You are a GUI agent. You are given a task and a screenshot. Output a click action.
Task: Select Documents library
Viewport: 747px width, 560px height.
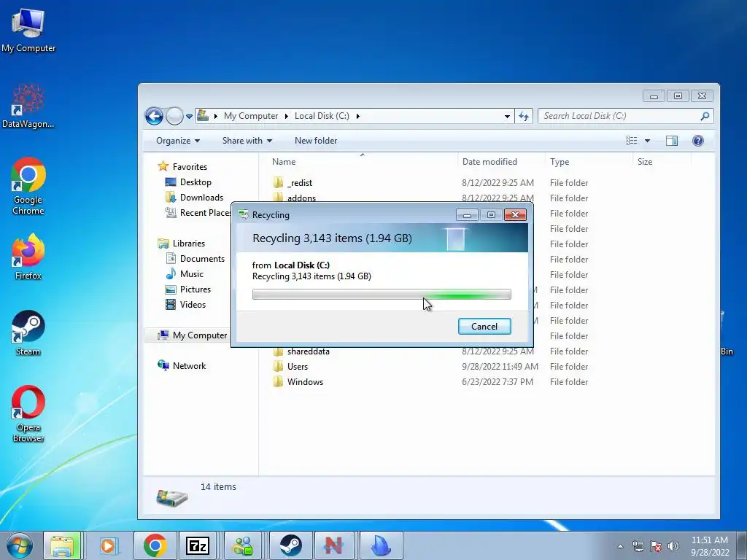(195, 259)
